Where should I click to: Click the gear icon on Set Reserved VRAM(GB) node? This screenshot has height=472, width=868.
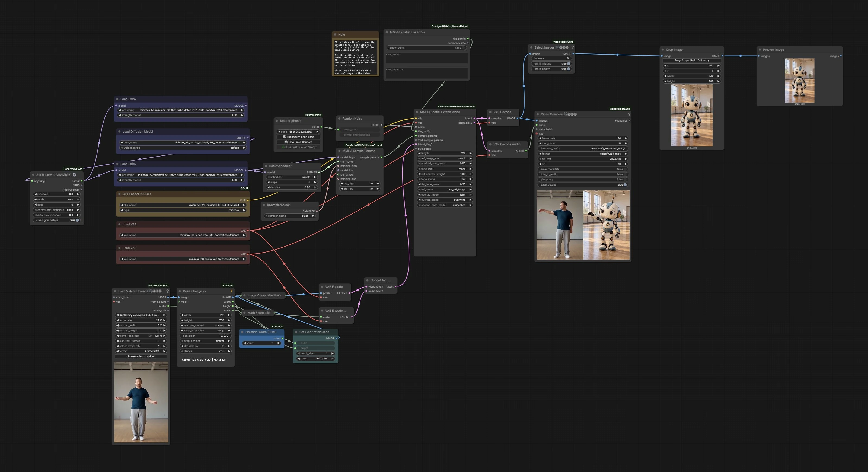(75, 174)
